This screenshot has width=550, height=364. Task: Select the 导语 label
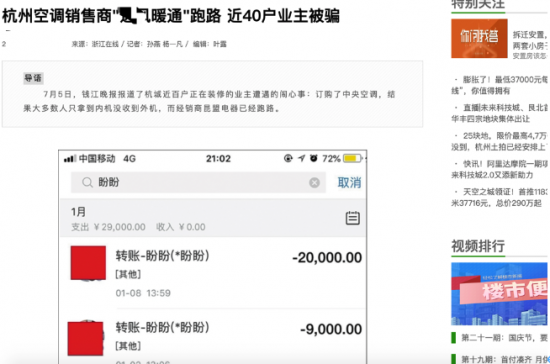tap(33, 78)
